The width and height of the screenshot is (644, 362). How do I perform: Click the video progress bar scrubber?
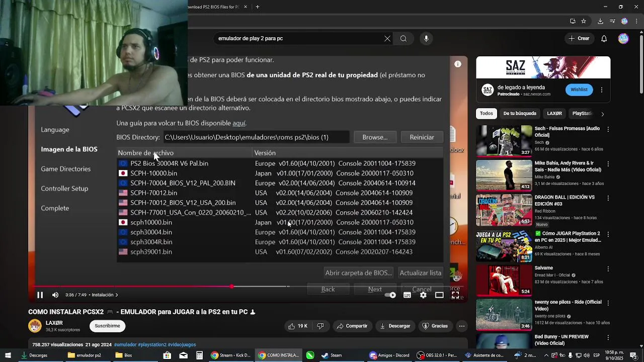231,287
